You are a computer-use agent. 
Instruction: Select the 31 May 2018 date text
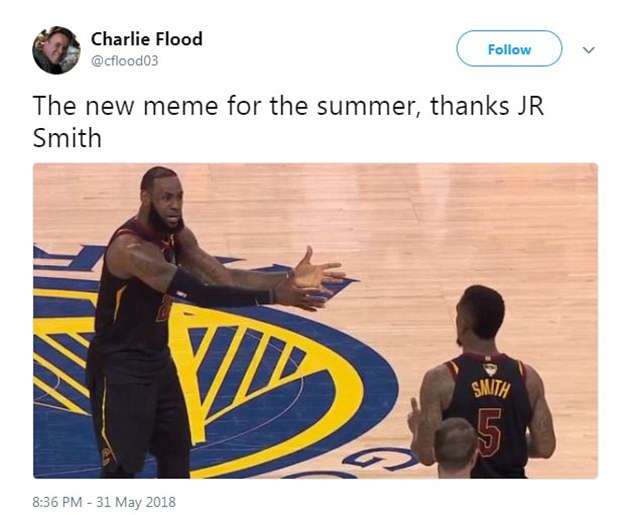136,502
